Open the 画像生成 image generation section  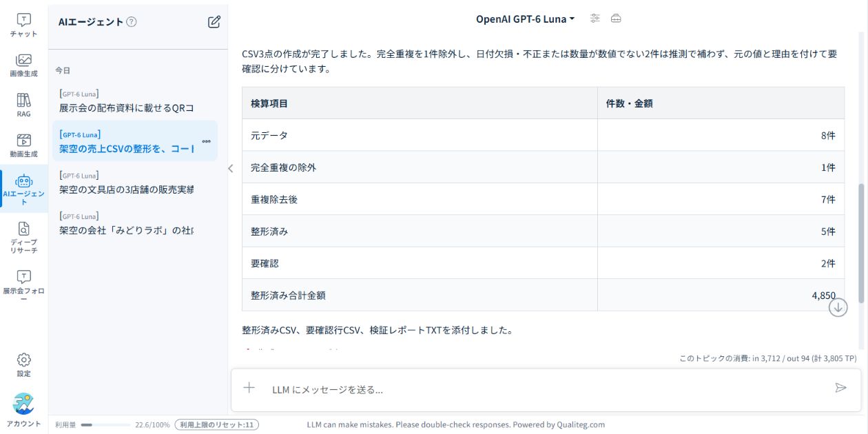pos(23,65)
